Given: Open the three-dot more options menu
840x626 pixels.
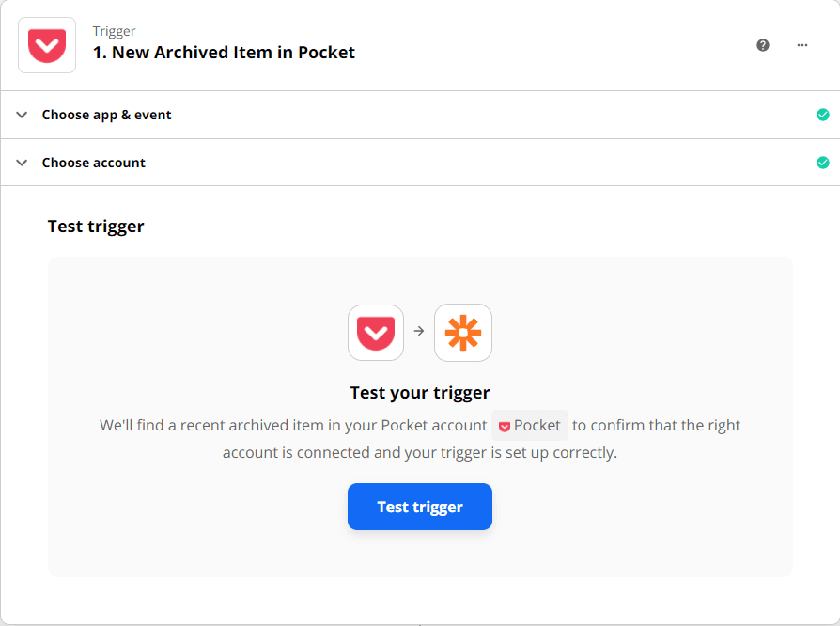Looking at the screenshot, I should (x=802, y=45).
